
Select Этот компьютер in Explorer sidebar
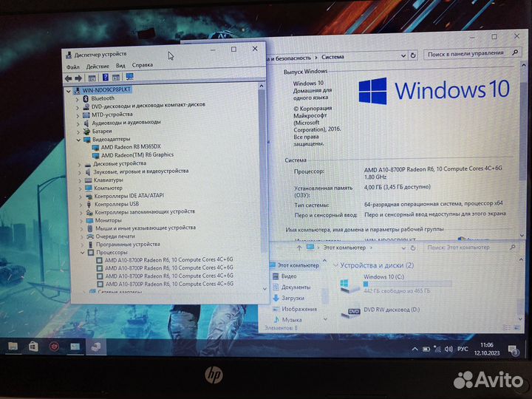coord(298,265)
